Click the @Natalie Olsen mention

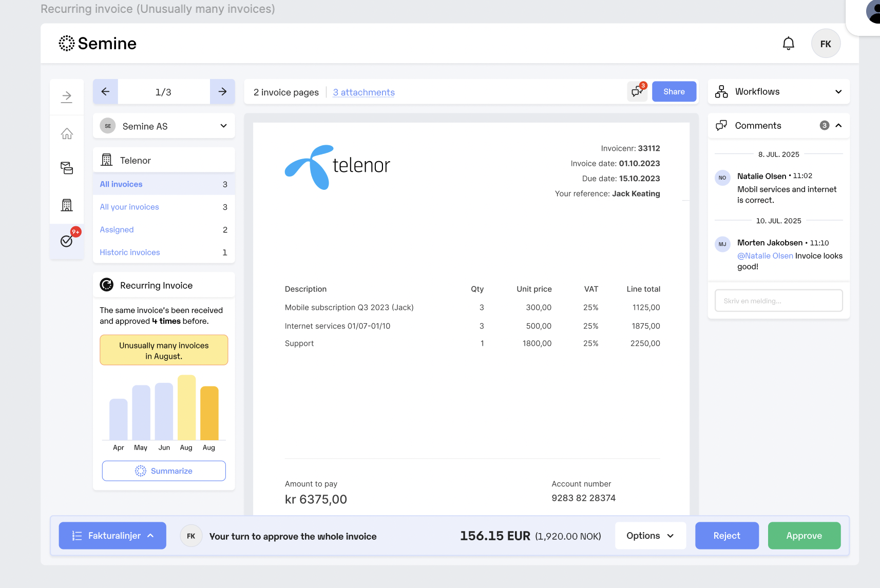pyautogui.click(x=765, y=256)
